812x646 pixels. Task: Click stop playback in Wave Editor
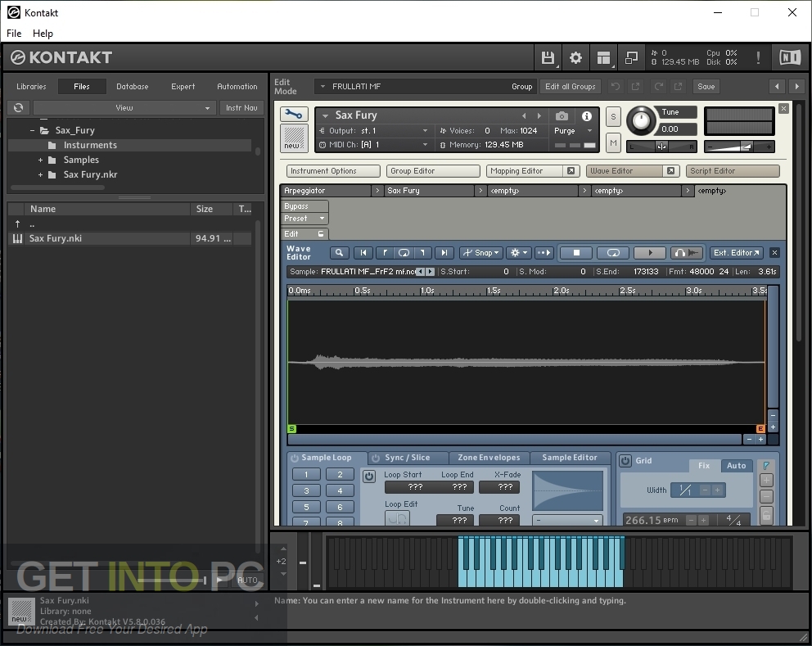click(x=576, y=253)
